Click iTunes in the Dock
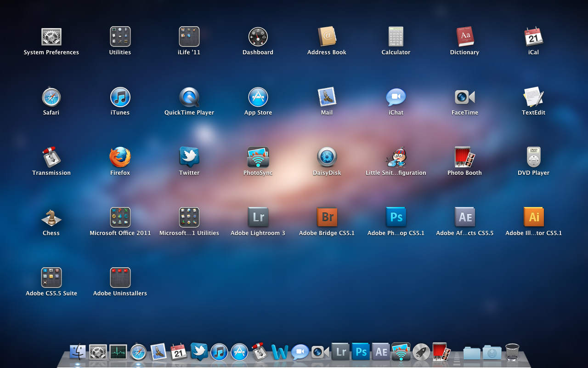Viewport: 588px width, 368px height. tap(219, 352)
